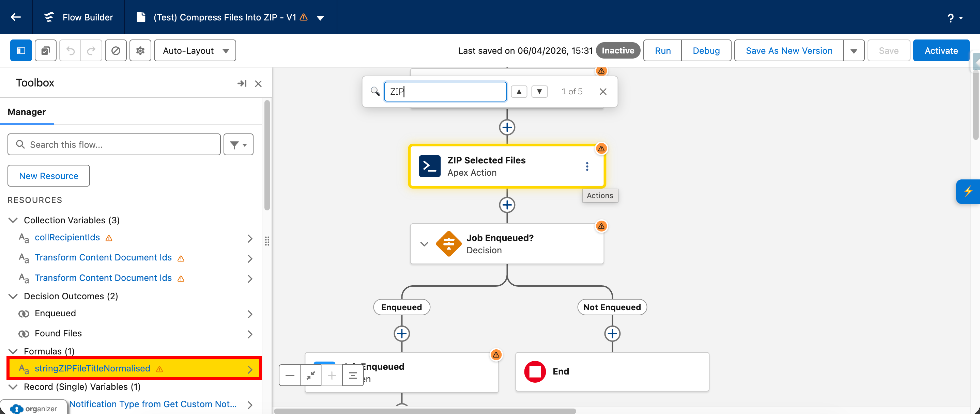Click the disable flow test icon
The width and height of the screenshot is (980, 414).
click(116, 50)
